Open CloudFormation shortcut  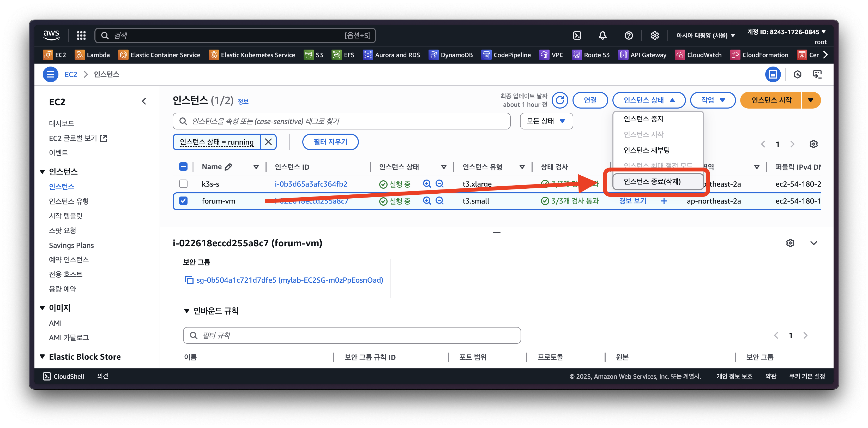(759, 55)
